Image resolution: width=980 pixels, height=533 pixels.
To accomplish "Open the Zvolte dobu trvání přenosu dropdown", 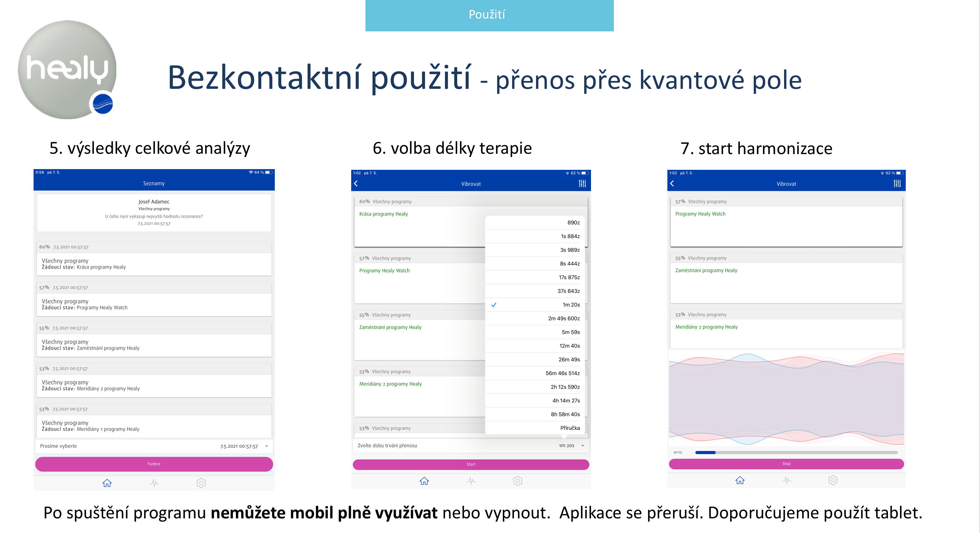I will coord(471,446).
